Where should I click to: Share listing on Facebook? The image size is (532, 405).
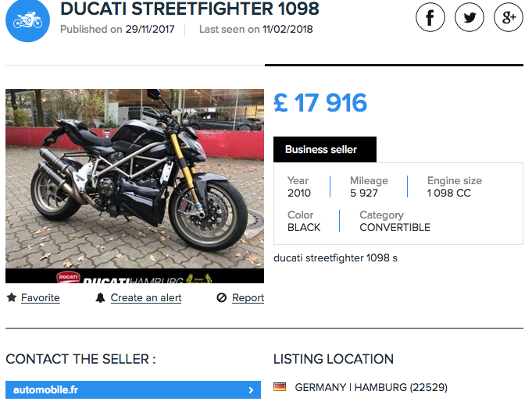[x=430, y=17]
